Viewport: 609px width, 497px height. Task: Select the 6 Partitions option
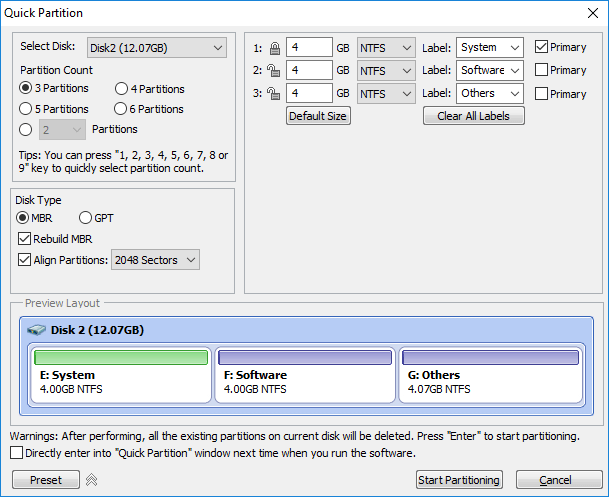pyautogui.click(x=149, y=109)
